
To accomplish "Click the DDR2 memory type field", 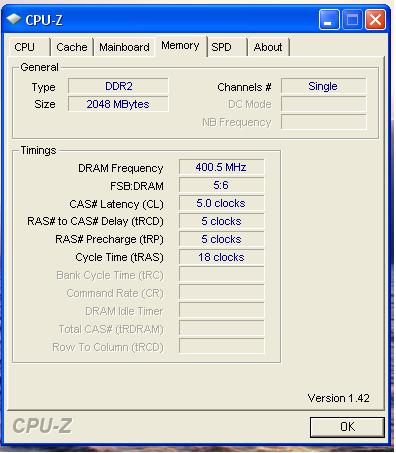I will (118, 86).
